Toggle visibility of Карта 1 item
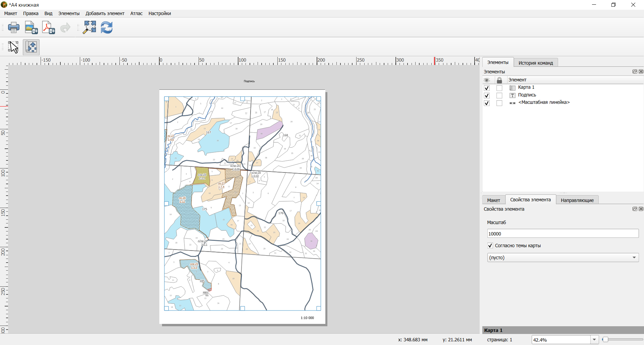Image resolution: width=644 pixels, height=345 pixels. tap(487, 88)
